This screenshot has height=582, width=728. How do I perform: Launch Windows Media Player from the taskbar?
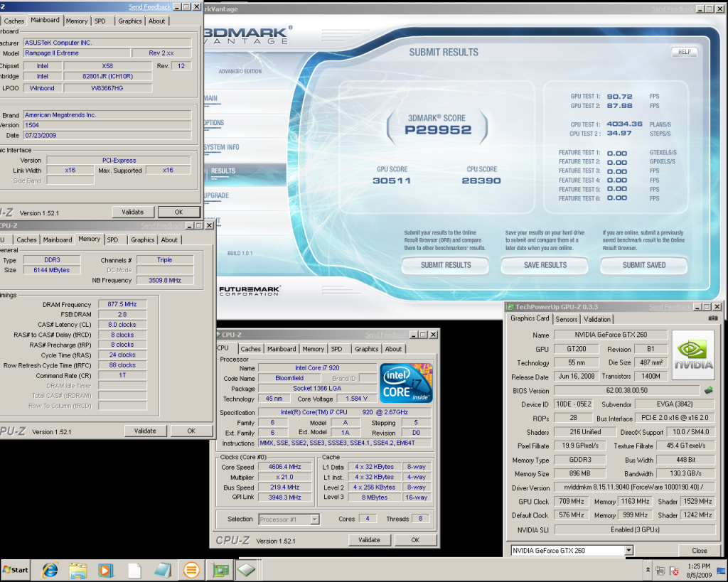(x=106, y=570)
